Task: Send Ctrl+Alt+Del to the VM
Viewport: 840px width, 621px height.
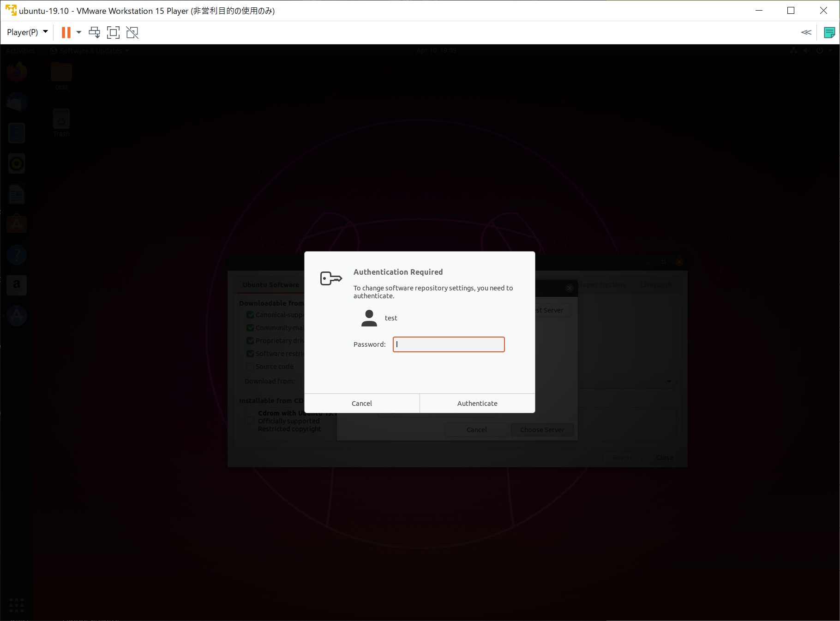Action: pos(94,32)
